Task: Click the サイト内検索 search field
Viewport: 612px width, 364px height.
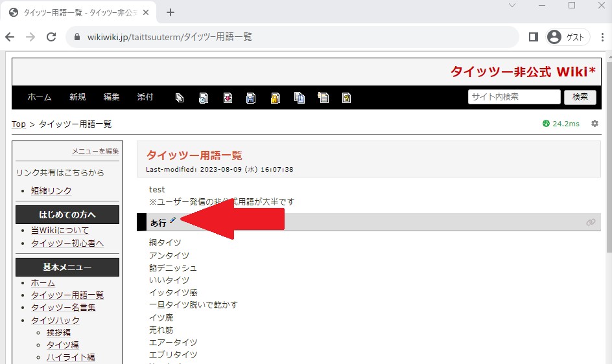Action: tap(513, 97)
